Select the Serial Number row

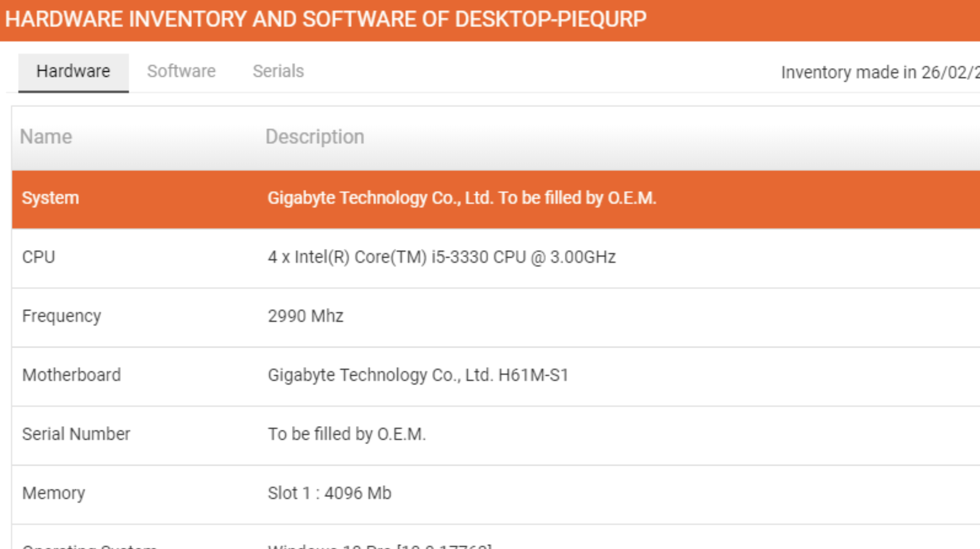496,435
